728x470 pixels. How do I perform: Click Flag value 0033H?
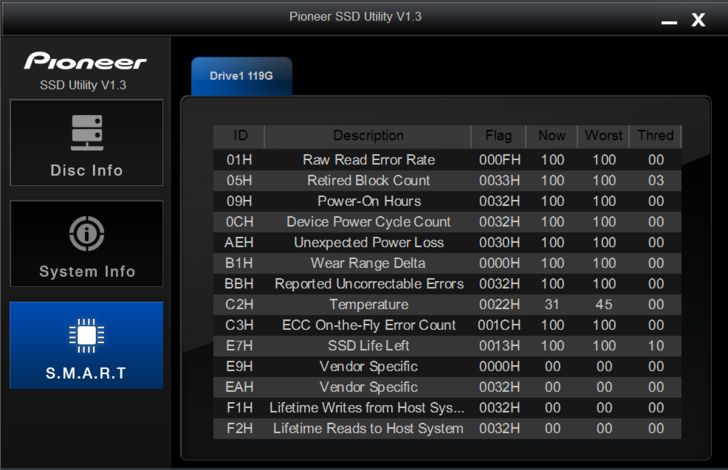pyautogui.click(x=500, y=181)
